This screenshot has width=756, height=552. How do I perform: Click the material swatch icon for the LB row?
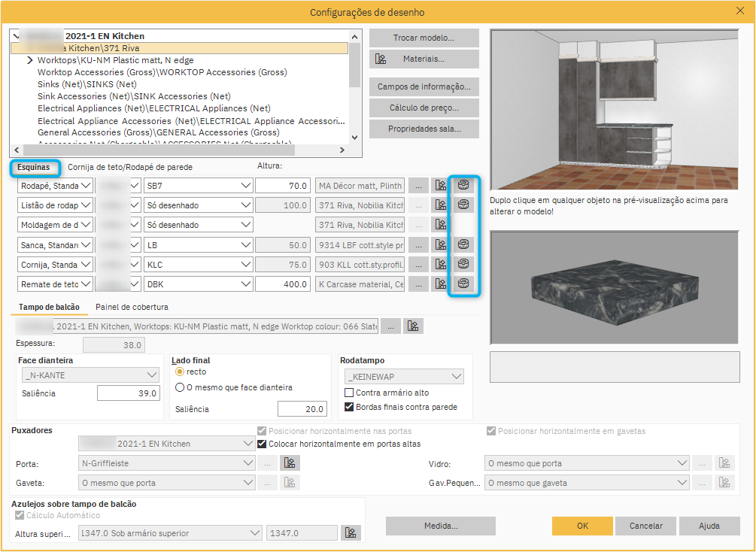point(441,244)
